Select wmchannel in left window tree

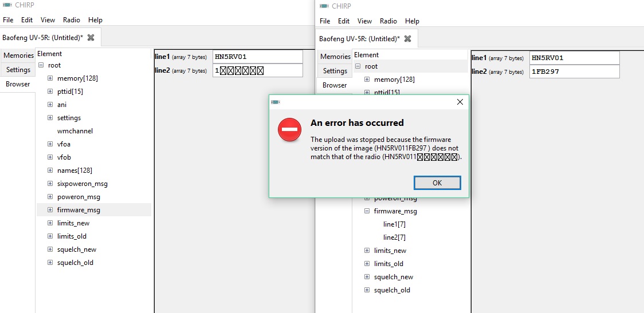click(x=74, y=131)
